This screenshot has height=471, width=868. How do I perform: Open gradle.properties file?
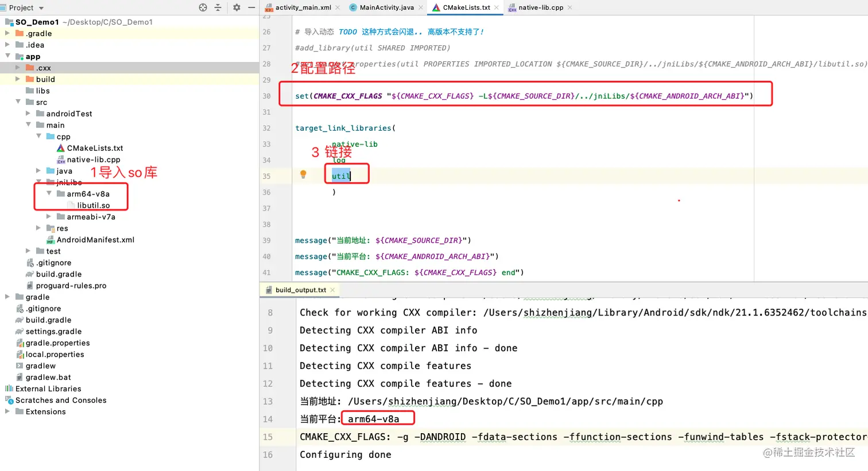coord(57,343)
